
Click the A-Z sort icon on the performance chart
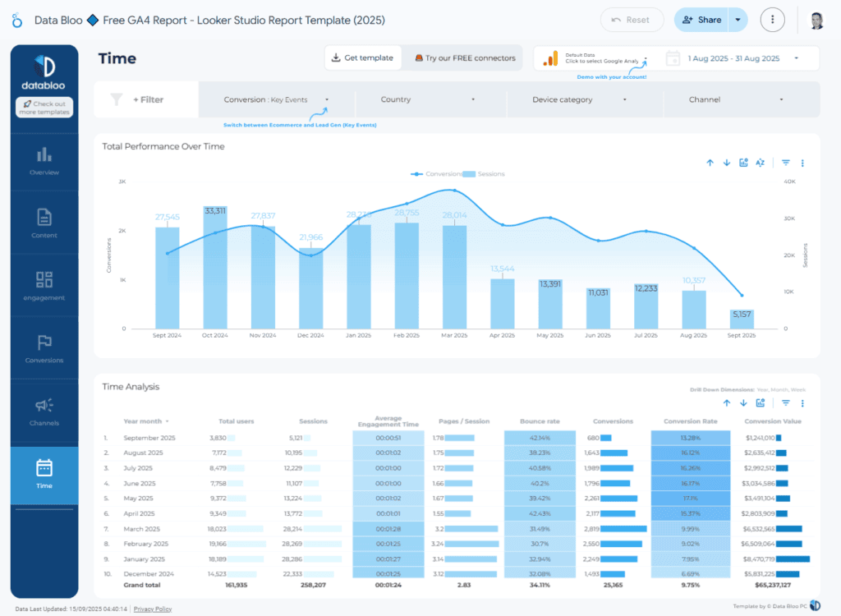point(761,163)
